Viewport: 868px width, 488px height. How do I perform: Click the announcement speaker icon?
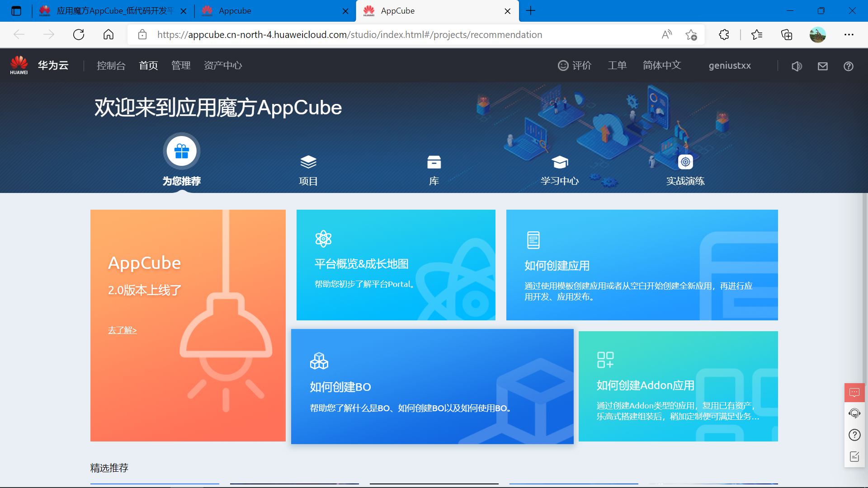point(797,66)
